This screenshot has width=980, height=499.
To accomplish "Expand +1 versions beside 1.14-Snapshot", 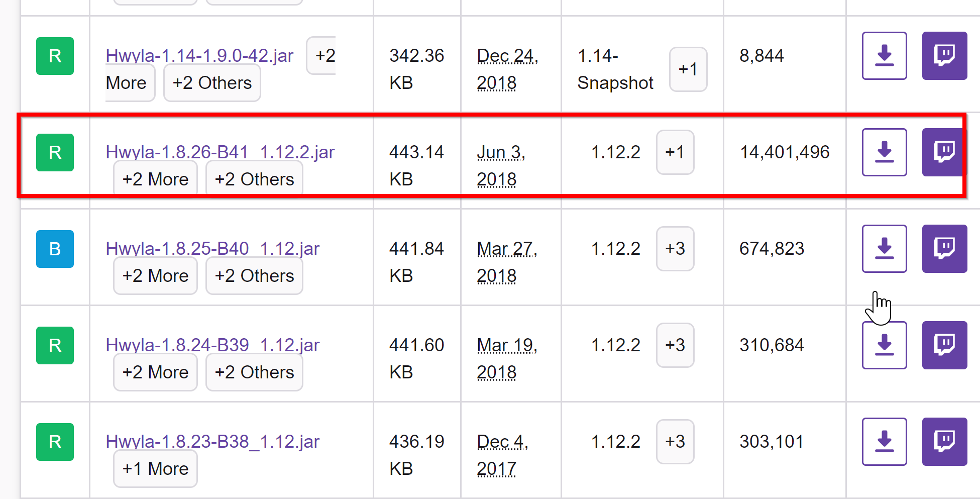I will click(688, 69).
